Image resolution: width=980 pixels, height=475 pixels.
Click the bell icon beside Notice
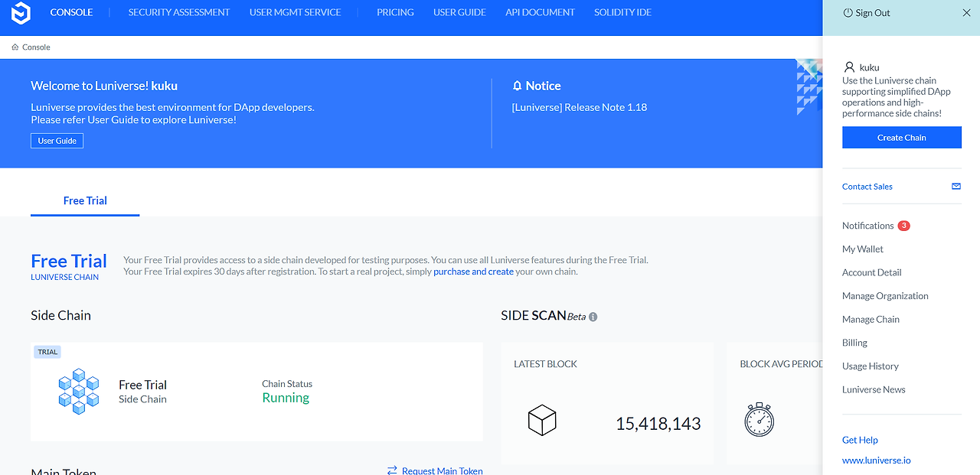tap(518, 86)
